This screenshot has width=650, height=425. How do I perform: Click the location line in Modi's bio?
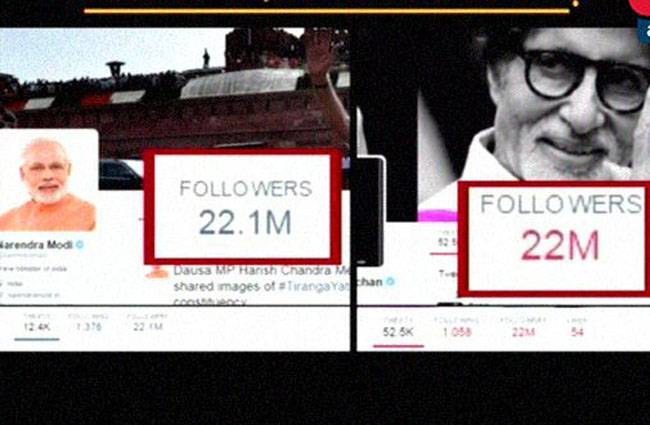(14, 284)
